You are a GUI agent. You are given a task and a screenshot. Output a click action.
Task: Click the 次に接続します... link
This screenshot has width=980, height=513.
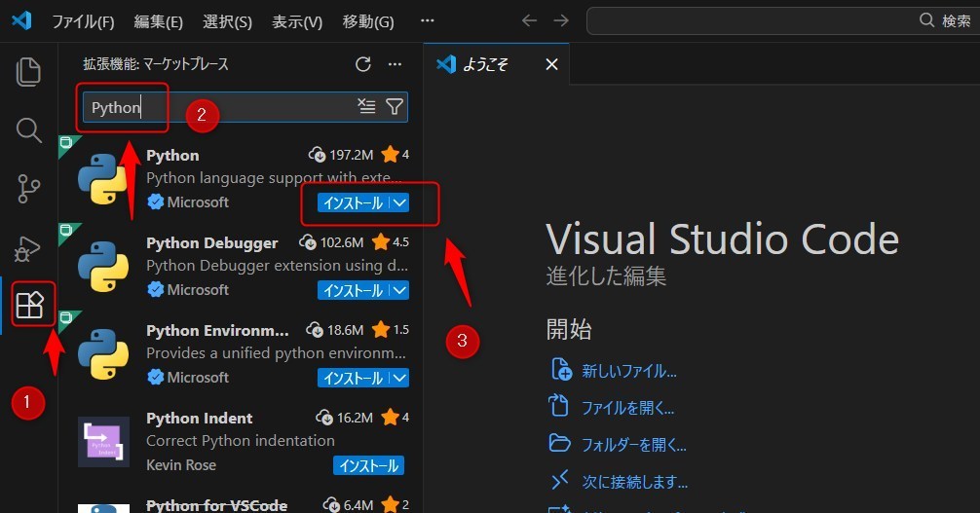[635, 482]
